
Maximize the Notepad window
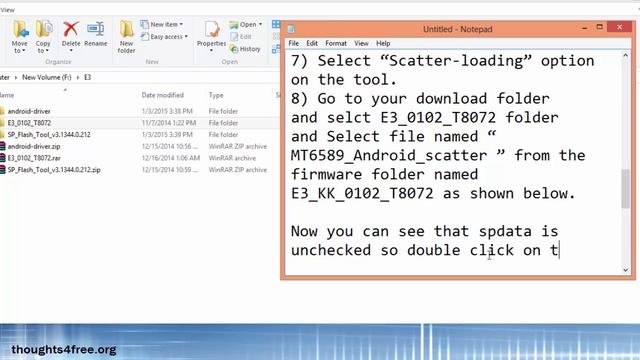(x=600, y=27)
